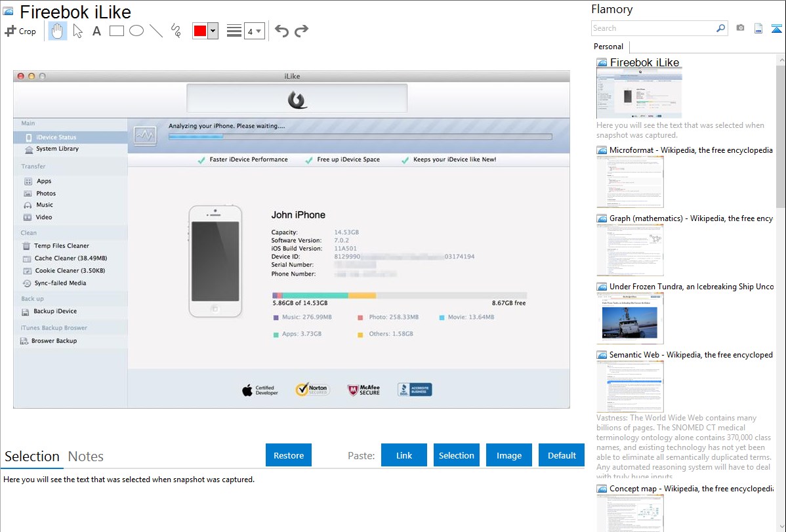Open Cookie Cleaner (3.50KB) in iLike
Screen dimensions: 786x532
click(x=70, y=271)
